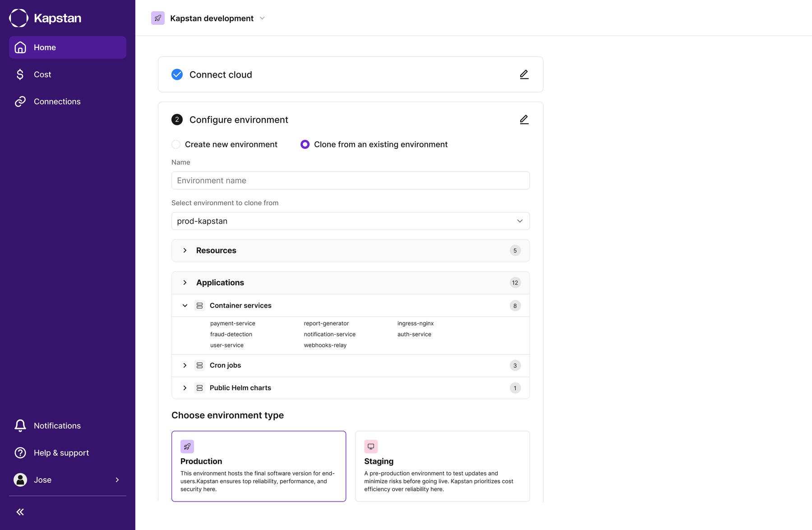The height and width of the screenshot is (530, 812).
Task: Collapse the sidebar with double-chevron icon
Action: (x=20, y=512)
